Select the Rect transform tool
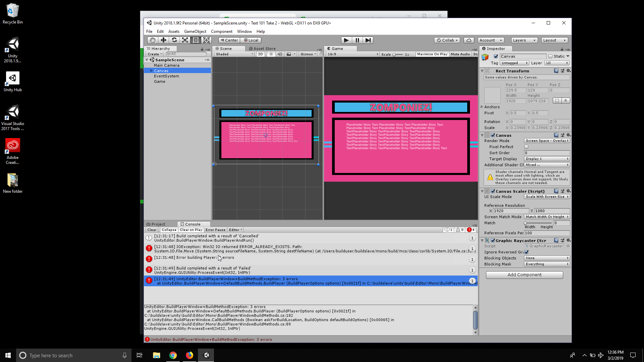Screen dimensions: 644x362 pyautogui.click(x=196, y=40)
